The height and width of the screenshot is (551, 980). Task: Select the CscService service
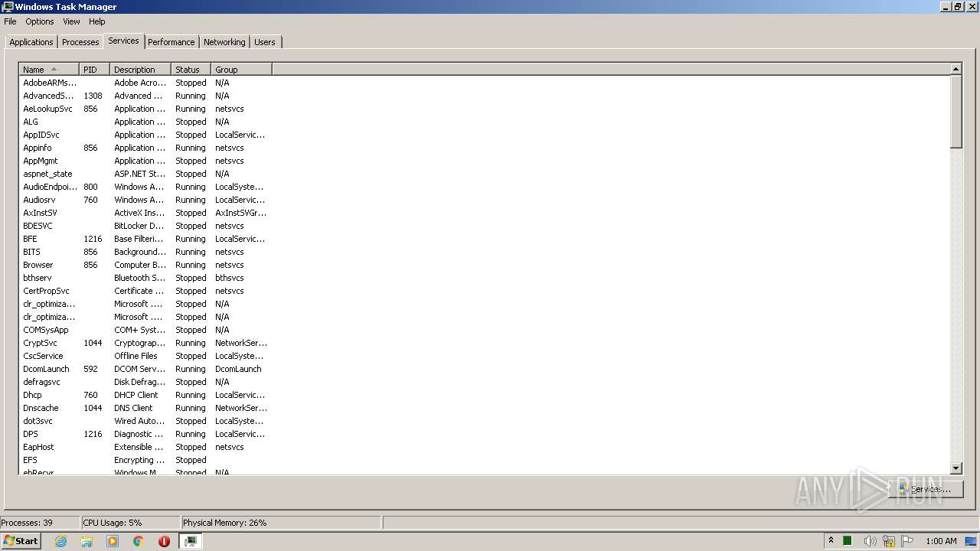(x=145, y=356)
